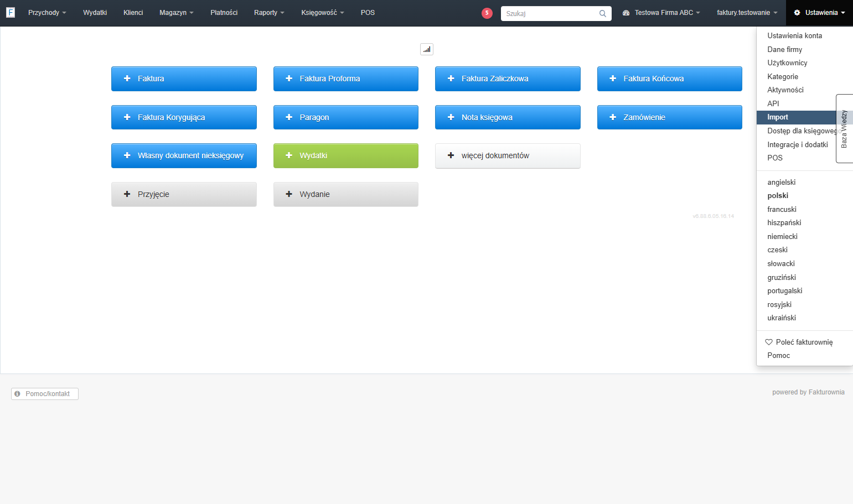Open the POS top navigation item
The image size is (853, 504).
368,13
